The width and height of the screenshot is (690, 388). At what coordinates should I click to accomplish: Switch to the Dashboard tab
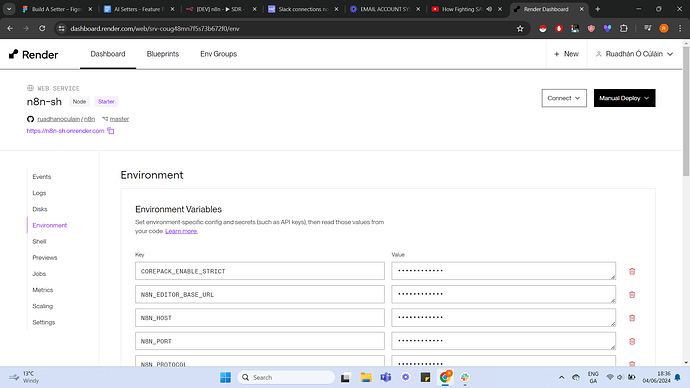(x=108, y=54)
